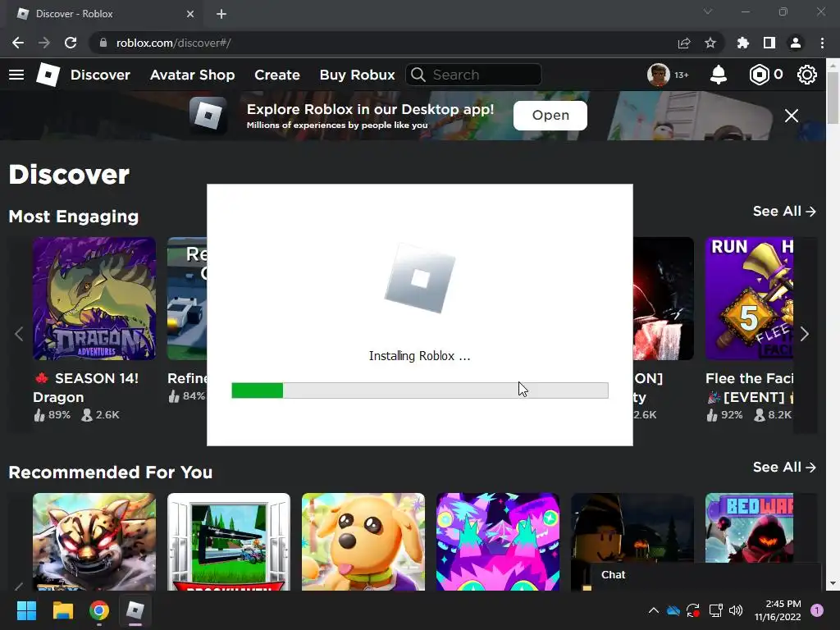
Task: Click the SEASON 14! Dragon title
Action: (85, 388)
